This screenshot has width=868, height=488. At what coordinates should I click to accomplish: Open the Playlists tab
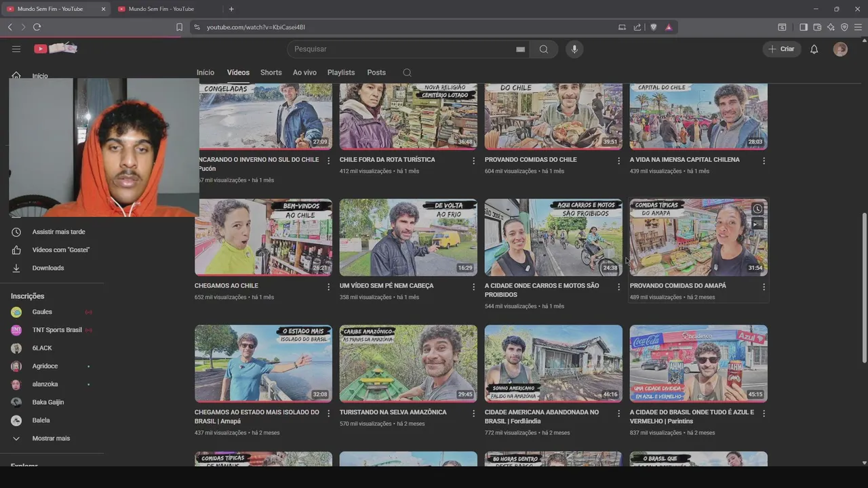tap(341, 73)
